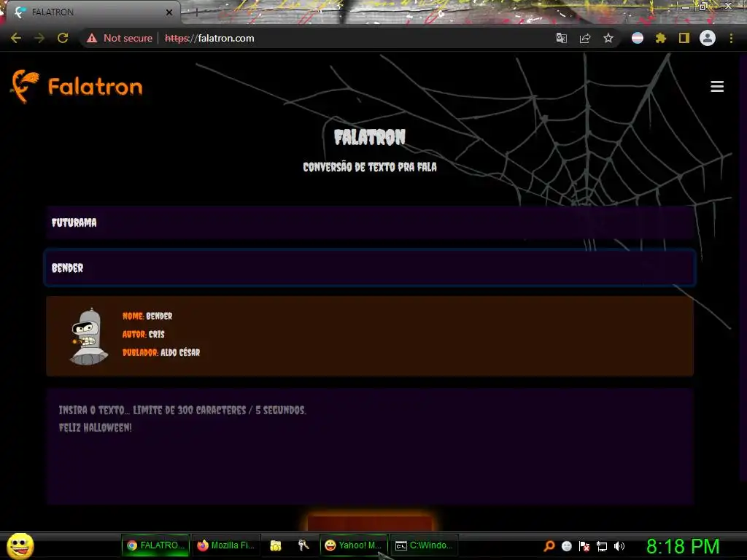Open the tray network icon
The image size is (747, 560).
coord(602,546)
